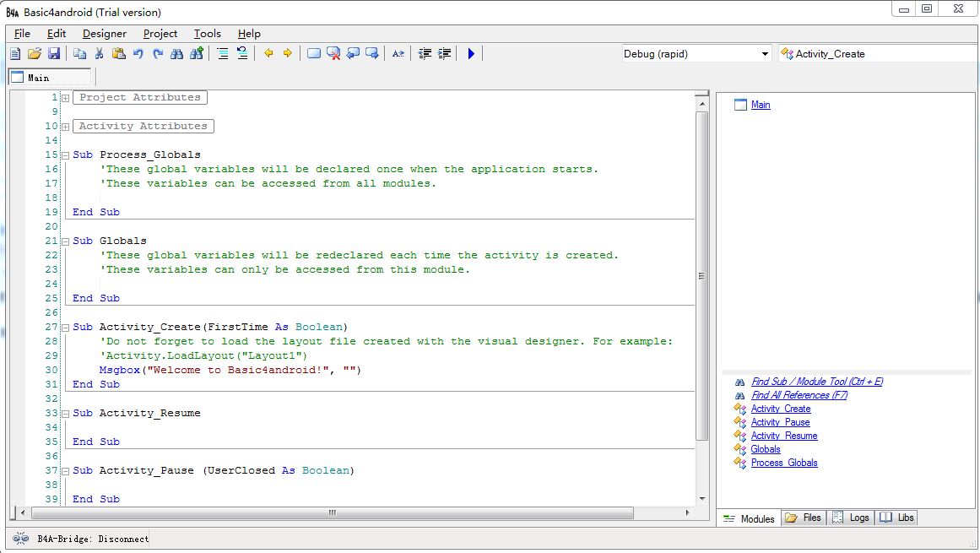Navigate backward with the left yellow arrow
Screen dimensions: 980x553
[268, 54]
